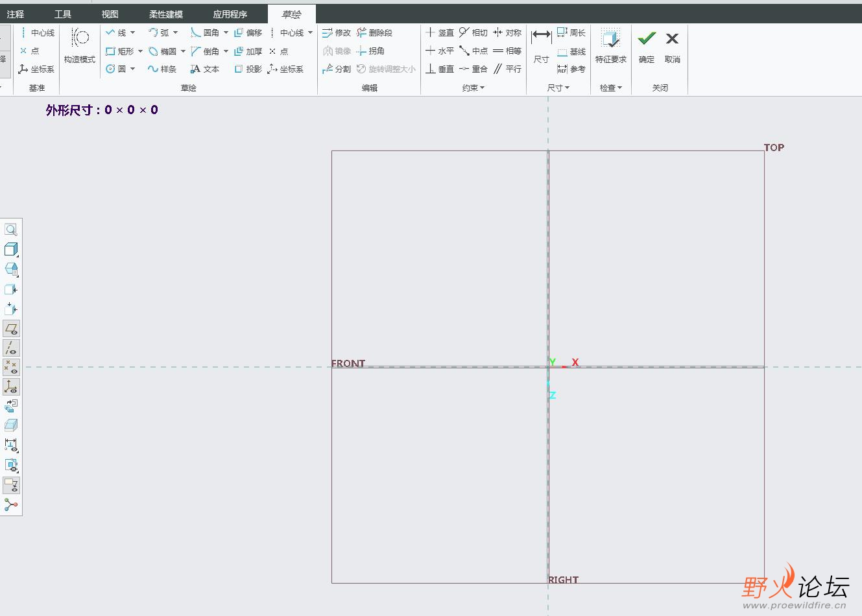862x616 pixels.
Task: Expand the Fillet (圆角) dropdown arrow
Action: coord(226,32)
